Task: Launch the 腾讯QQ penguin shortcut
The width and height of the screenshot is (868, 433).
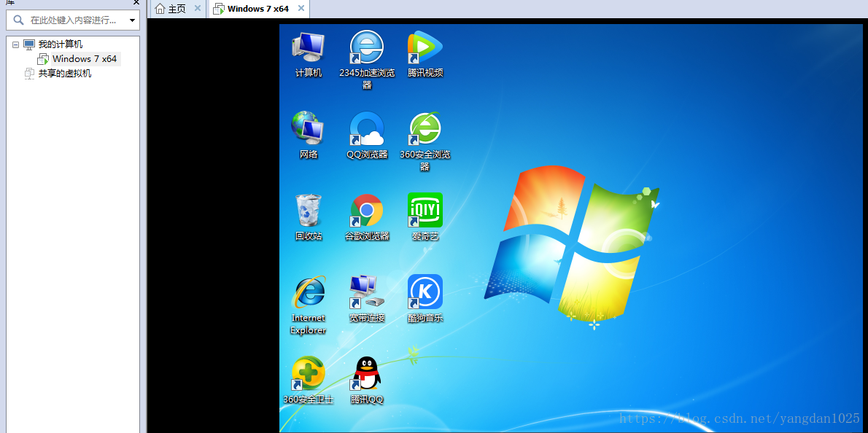Action: click(x=367, y=381)
